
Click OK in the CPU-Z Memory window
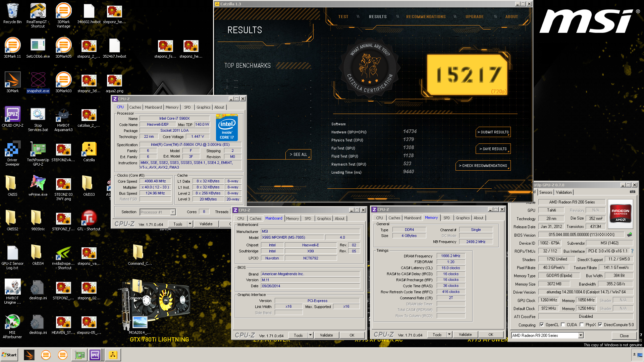(491, 335)
